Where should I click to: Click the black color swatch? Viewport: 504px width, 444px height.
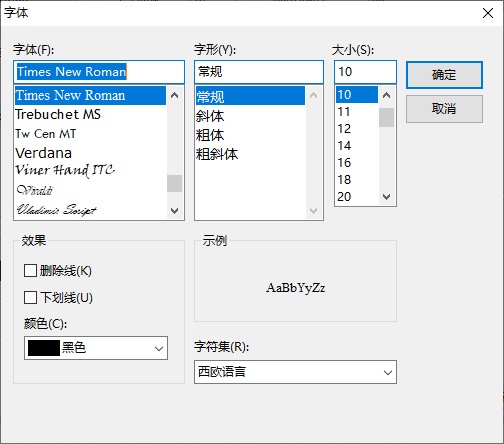pyautogui.click(x=44, y=348)
